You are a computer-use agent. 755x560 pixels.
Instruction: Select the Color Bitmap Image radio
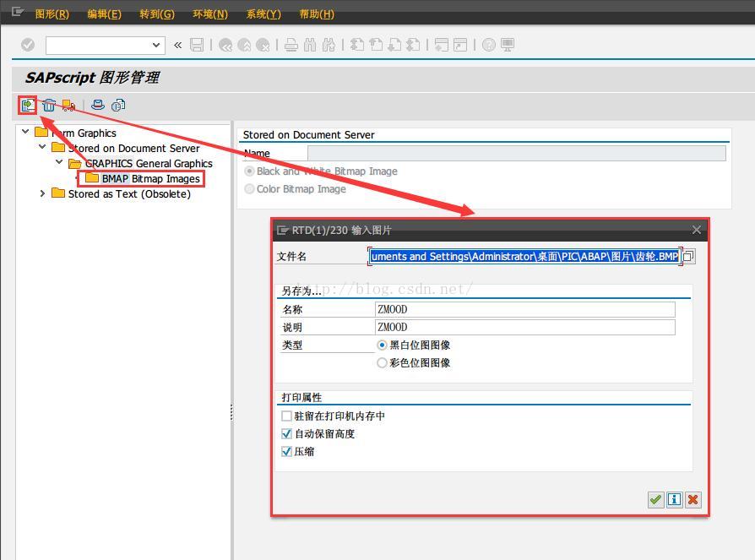click(x=249, y=188)
